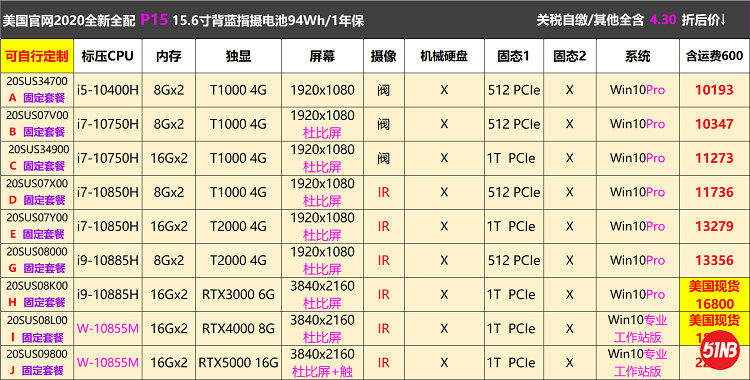Click Win10专业 工作站版 in row 20SUS08L00
This screenshot has width=750, height=380.
(x=638, y=328)
